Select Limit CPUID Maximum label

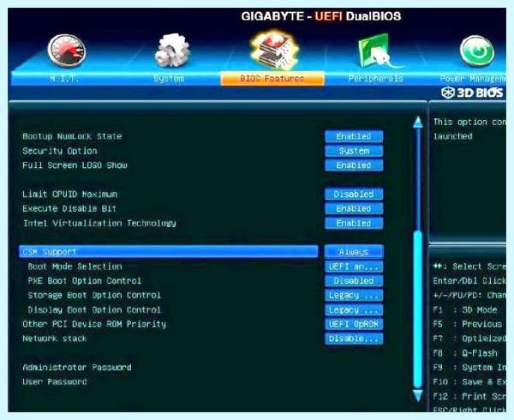tap(70, 194)
